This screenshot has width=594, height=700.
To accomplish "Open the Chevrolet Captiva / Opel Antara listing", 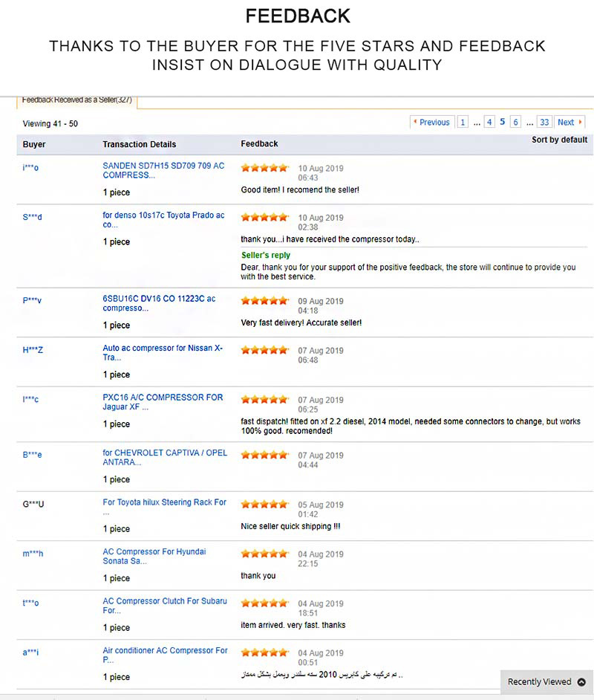I will click(x=165, y=458).
